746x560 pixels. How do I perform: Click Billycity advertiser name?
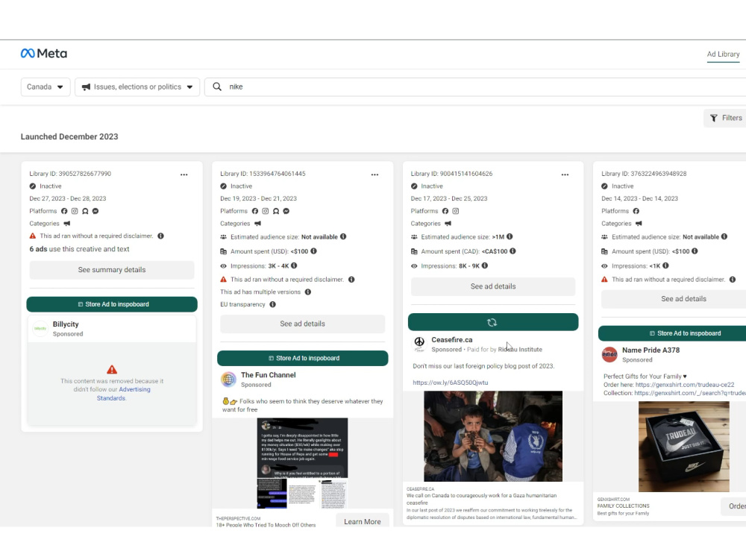click(66, 324)
